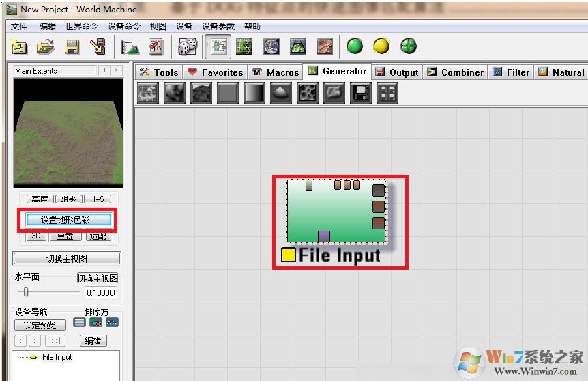
Task: Switch to the Tools tab
Action: tap(159, 72)
